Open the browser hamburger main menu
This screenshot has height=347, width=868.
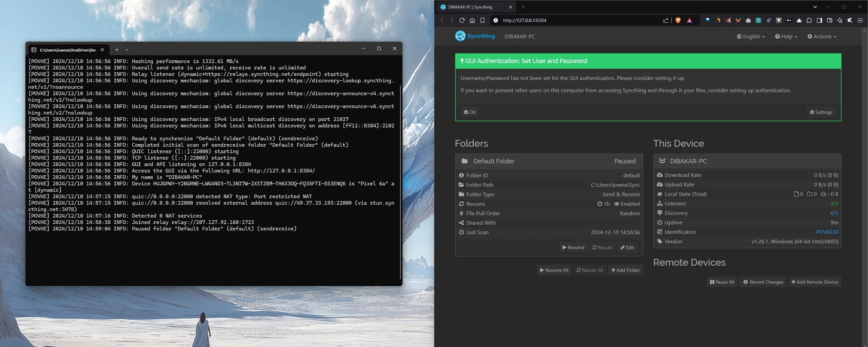[860, 20]
